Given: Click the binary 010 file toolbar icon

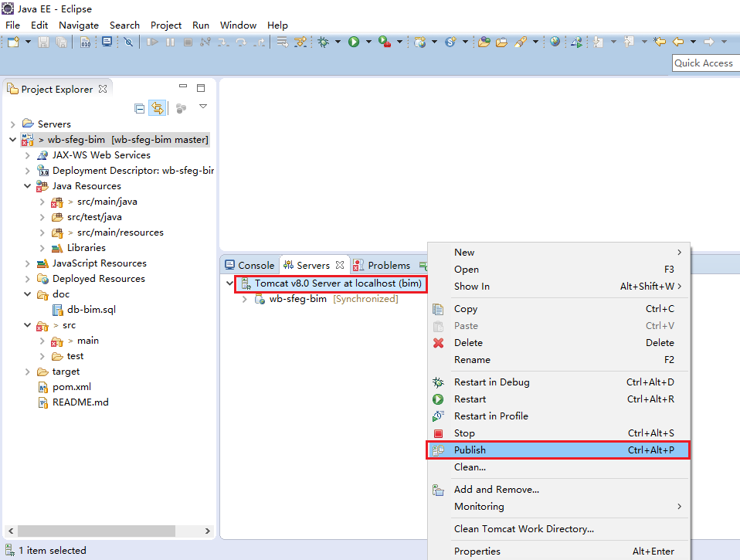Looking at the screenshot, I should tap(86, 42).
